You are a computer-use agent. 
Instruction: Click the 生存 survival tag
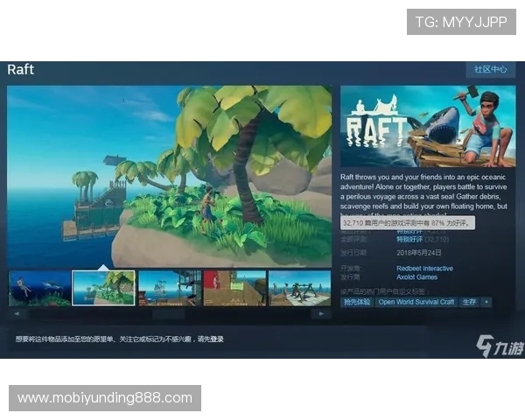point(470,302)
